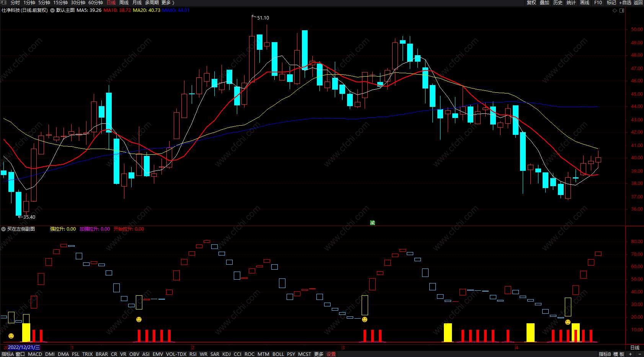
Task: Click the top-left corner toolbar icon
Action: point(4,3)
